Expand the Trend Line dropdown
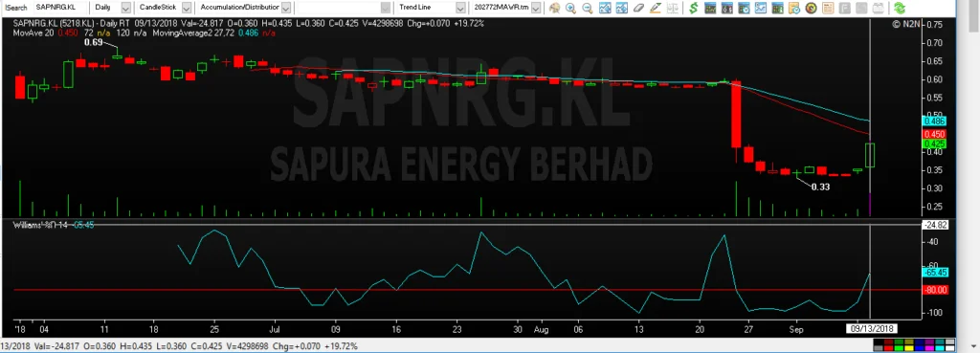 (x=460, y=8)
